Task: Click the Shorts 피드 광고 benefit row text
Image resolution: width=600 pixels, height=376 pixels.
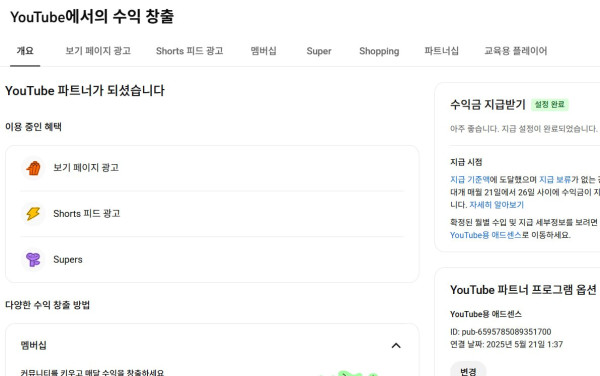Action: pyautogui.click(x=86, y=213)
